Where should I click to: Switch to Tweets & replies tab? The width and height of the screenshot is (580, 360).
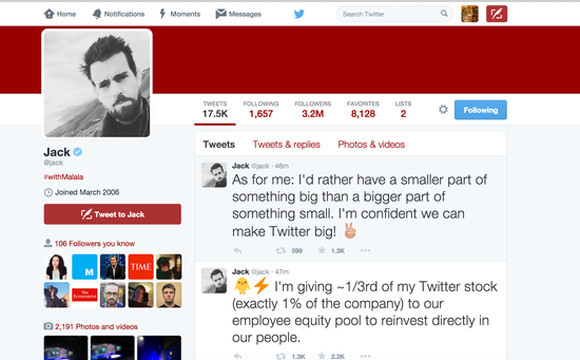[x=286, y=144]
